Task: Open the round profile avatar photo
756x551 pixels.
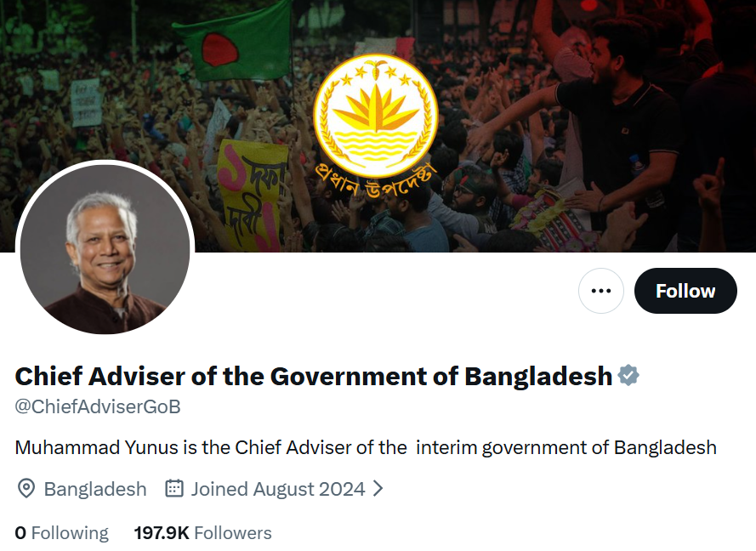Action: tap(105, 249)
